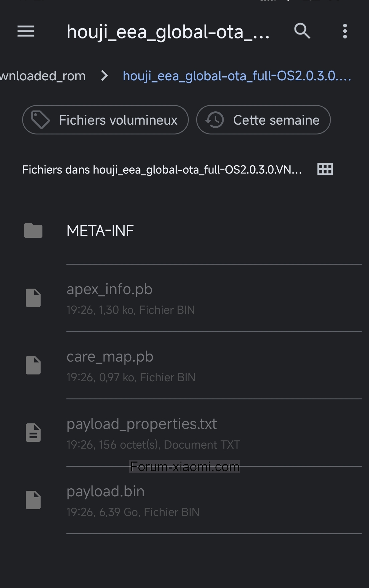Screen dimensions: 369x588
Task: Toggle the Cette semaine filter chip
Action: [264, 120]
